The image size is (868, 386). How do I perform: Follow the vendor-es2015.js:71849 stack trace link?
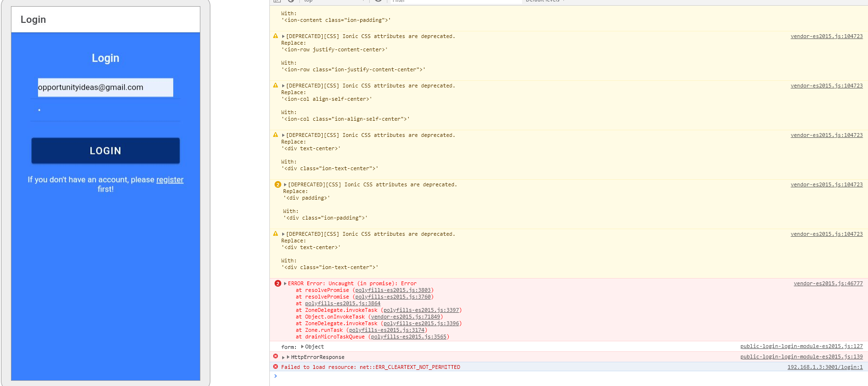[x=405, y=317]
